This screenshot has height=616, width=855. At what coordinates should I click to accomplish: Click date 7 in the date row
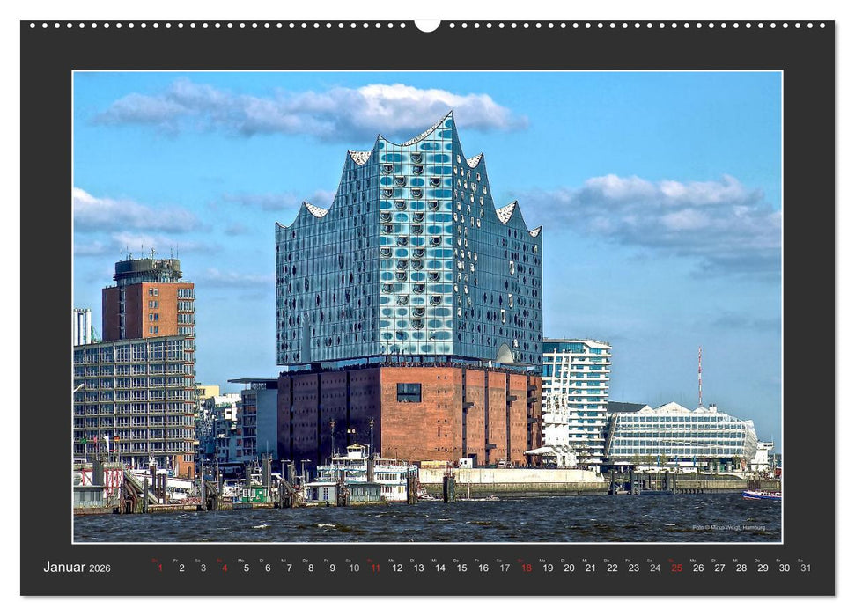coord(288,568)
